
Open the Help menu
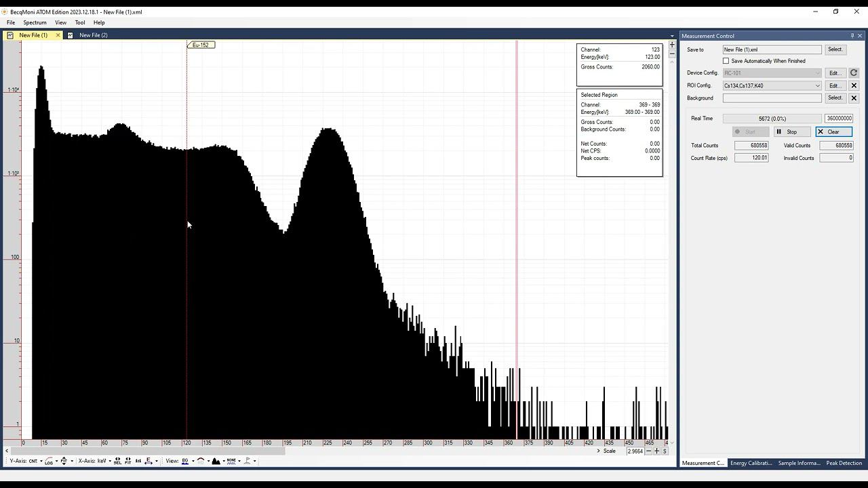click(99, 22)
